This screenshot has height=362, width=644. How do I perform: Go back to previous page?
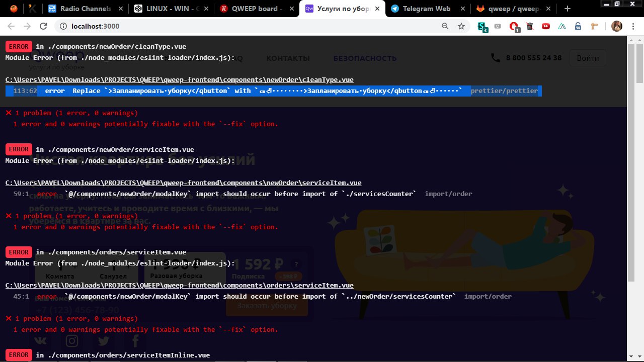[11, 26]
